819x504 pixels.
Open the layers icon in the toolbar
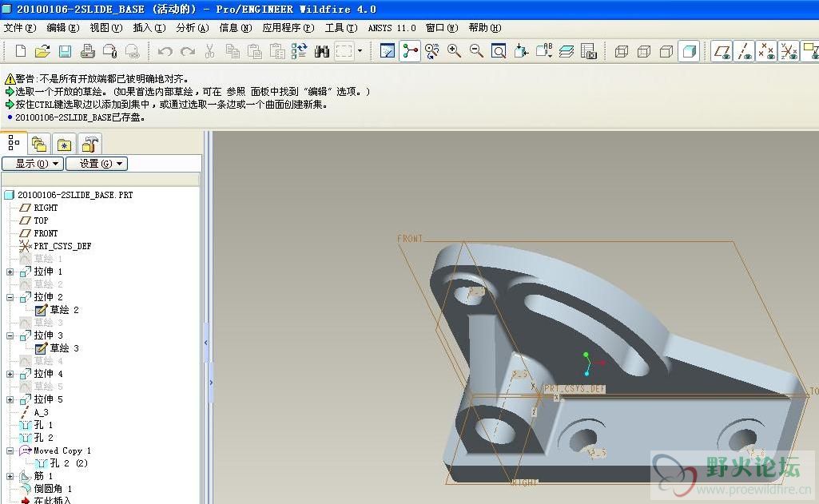point(567,51)
